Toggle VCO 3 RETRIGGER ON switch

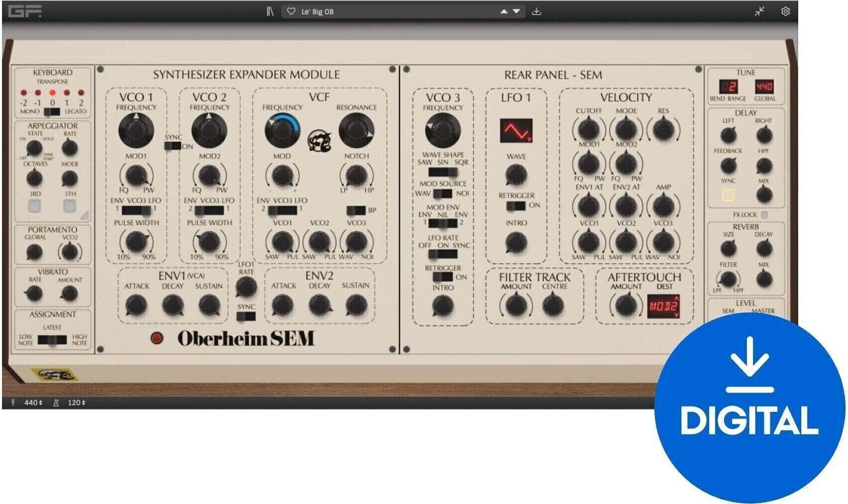pos(442,277)
